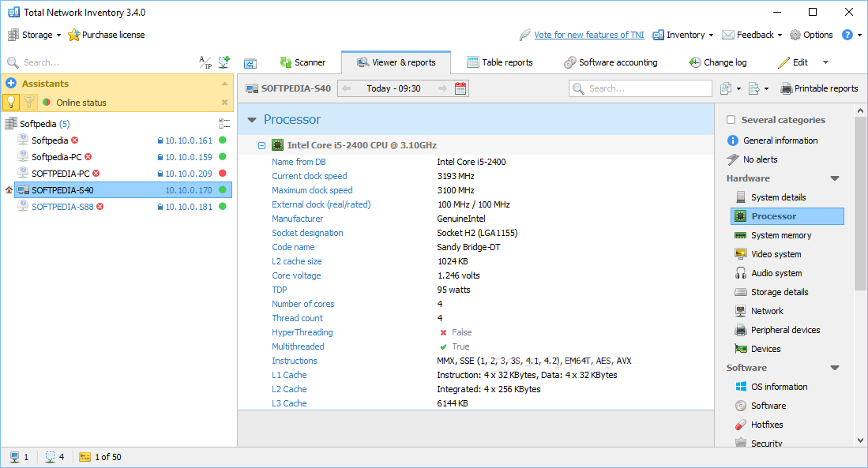868x468 pixels.
Task: Switch to Table reports tab
Action: (x=500, y=62)
